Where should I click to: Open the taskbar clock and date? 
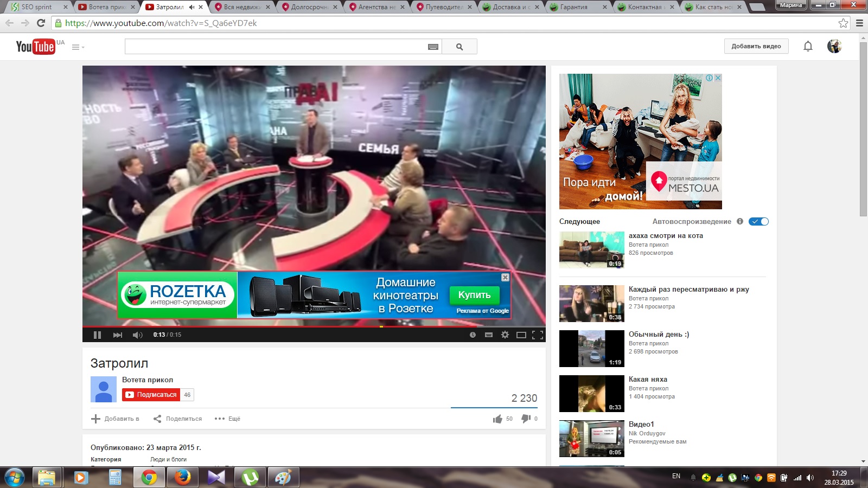tap(839, 478)
